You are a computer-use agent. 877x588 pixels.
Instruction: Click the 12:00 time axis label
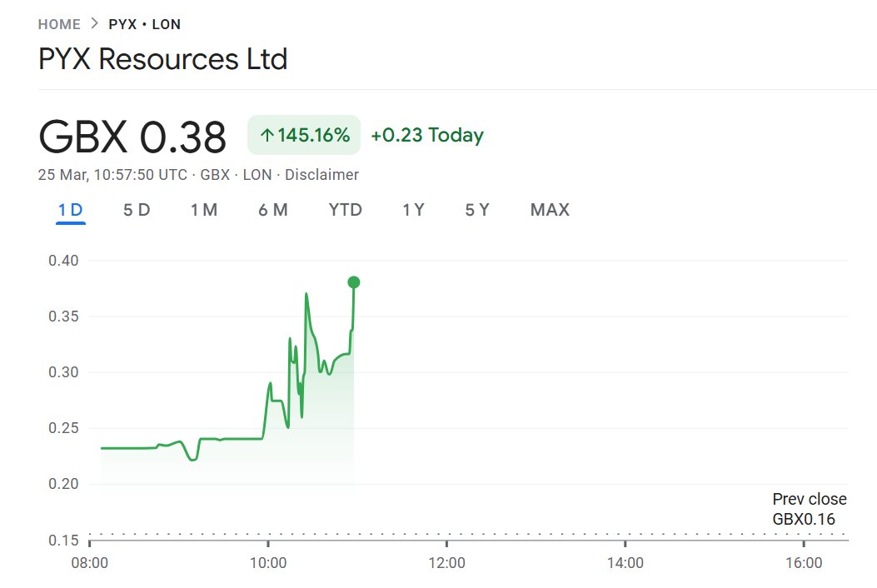446,563
